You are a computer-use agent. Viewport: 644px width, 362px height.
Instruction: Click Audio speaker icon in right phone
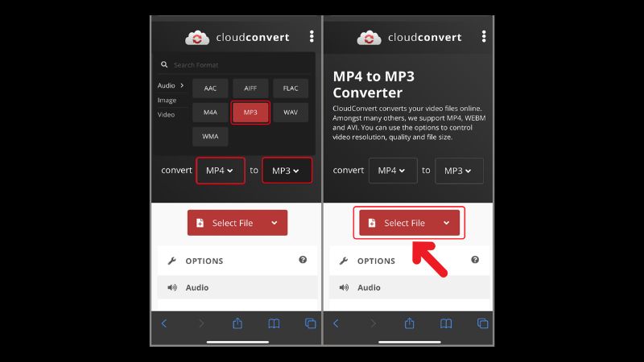[x=344, y=288]
